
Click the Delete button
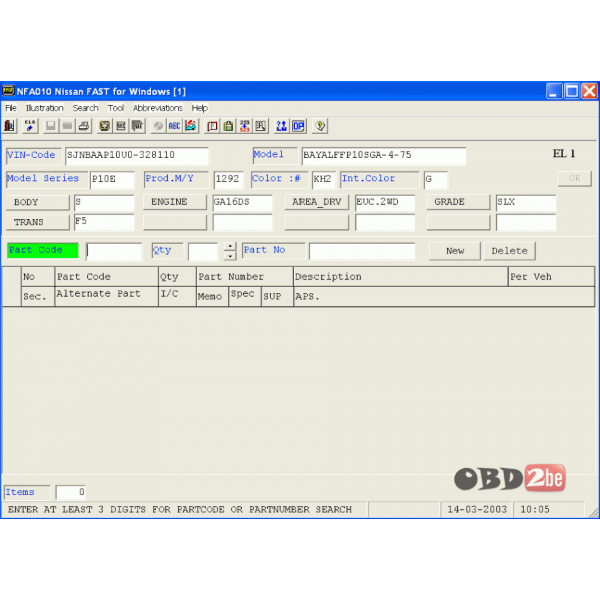[x=509, y=251]
